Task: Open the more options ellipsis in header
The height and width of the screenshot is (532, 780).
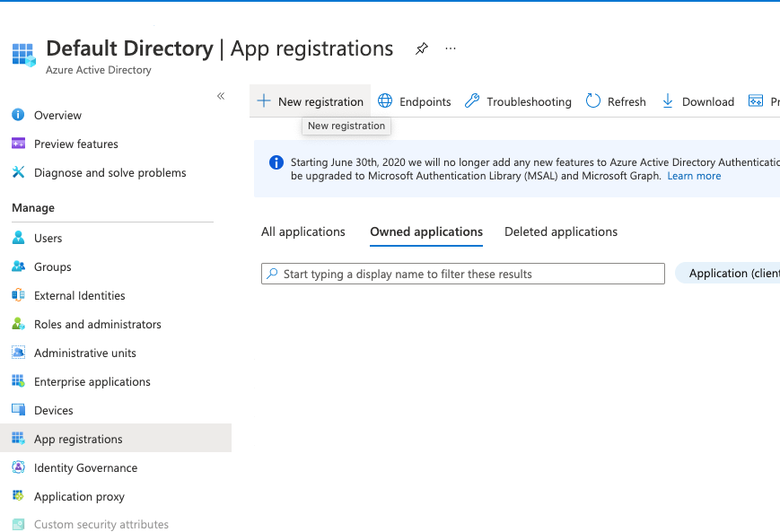Action: (451, 48)
